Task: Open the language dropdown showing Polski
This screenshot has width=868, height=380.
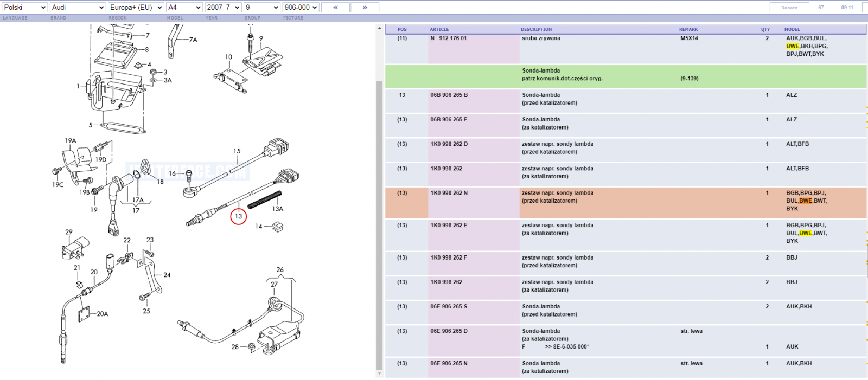Action: pyautogui.click(x=24, y=7)
